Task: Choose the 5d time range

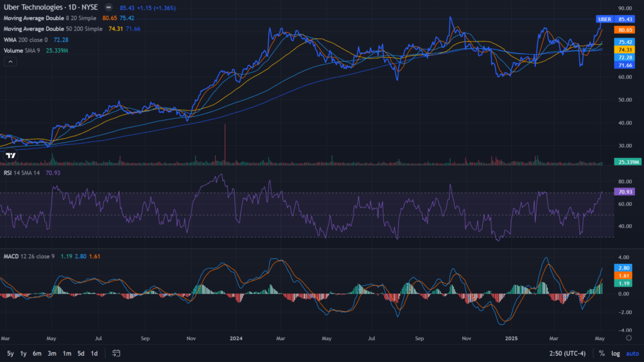Action: click(81, 353)
